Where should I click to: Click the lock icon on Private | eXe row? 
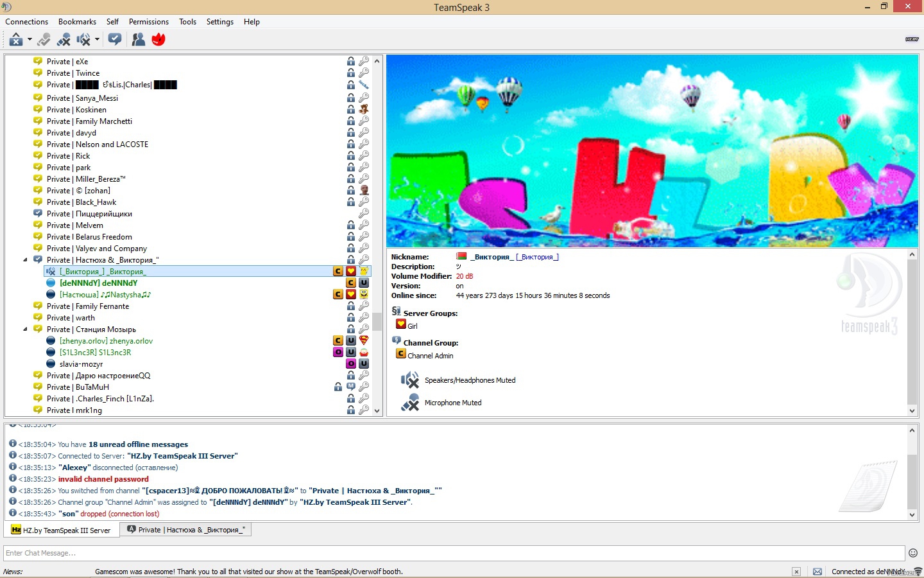[x=351, y=62]
